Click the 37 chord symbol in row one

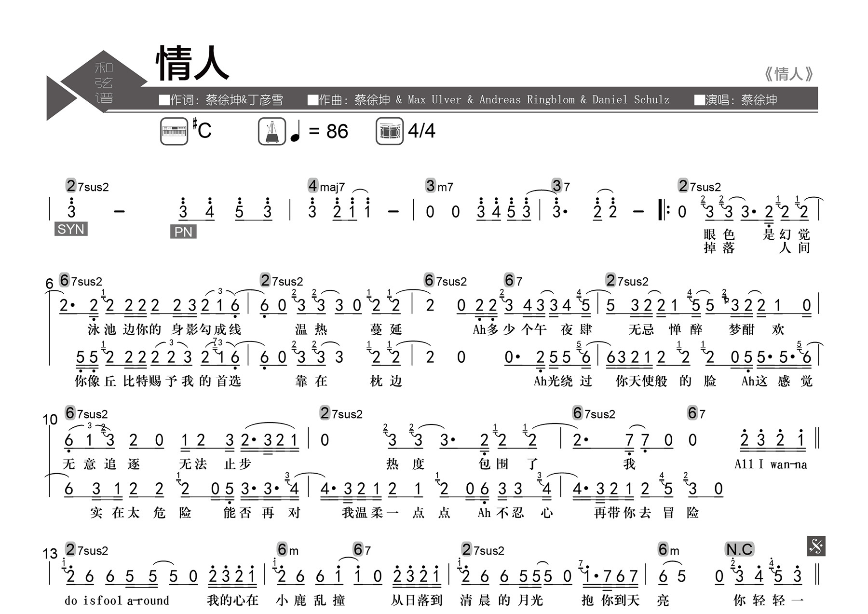[561, 186]
